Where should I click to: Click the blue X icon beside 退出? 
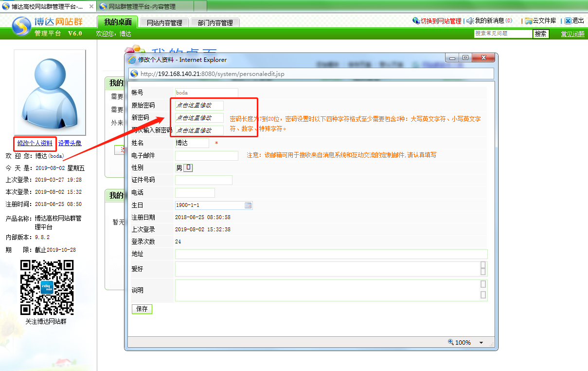tap(568, 21)
